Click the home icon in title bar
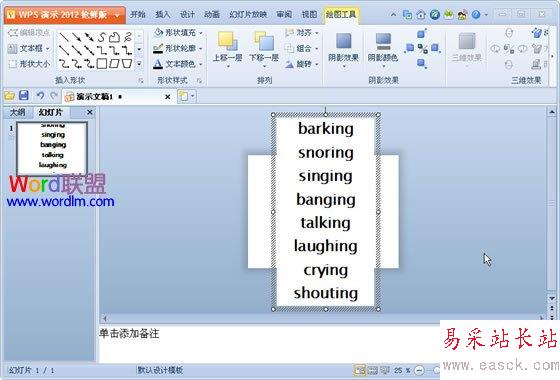The height and width of the screenshot is (380, 560). click(x=421, y=15)
